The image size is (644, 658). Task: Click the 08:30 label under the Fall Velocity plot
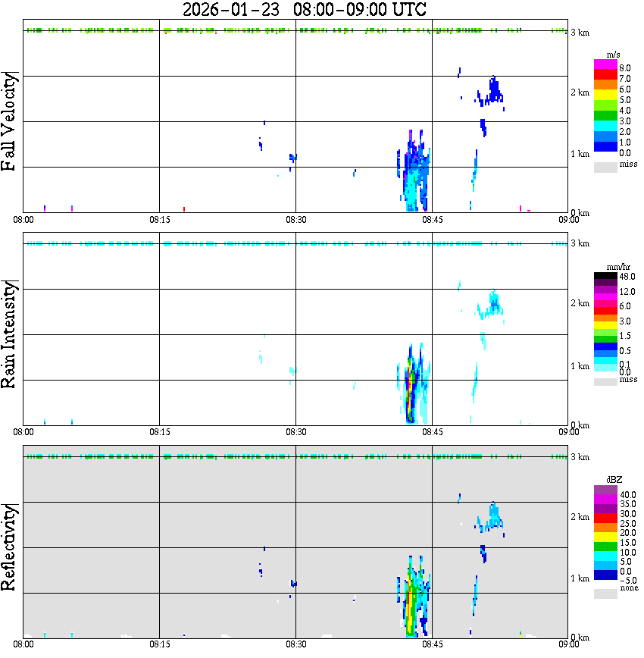click(296, 220)
